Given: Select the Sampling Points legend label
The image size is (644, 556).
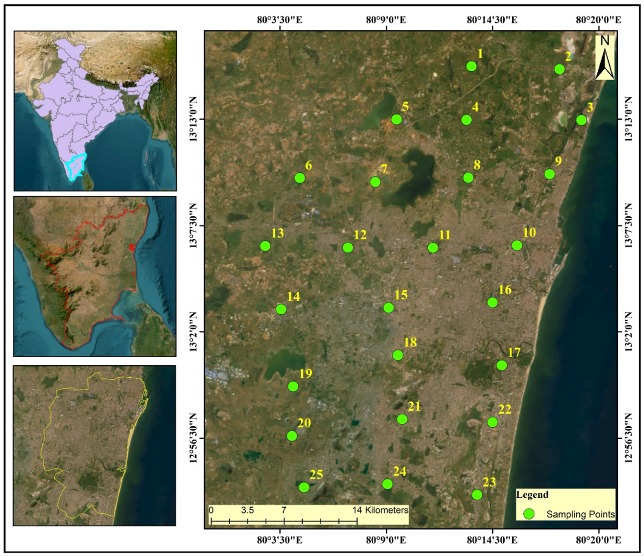Looking at the screenshot, I should coord(577,513).
